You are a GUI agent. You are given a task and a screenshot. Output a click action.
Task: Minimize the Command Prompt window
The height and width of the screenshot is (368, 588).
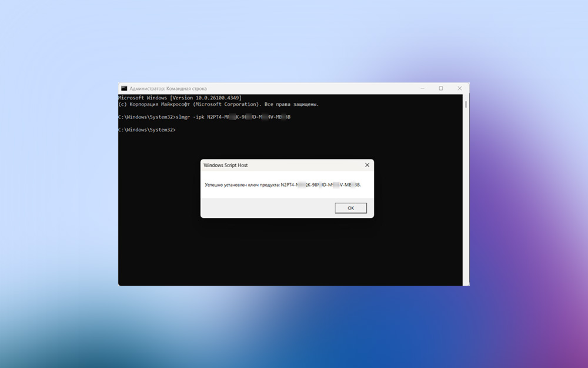click(422, 88)
